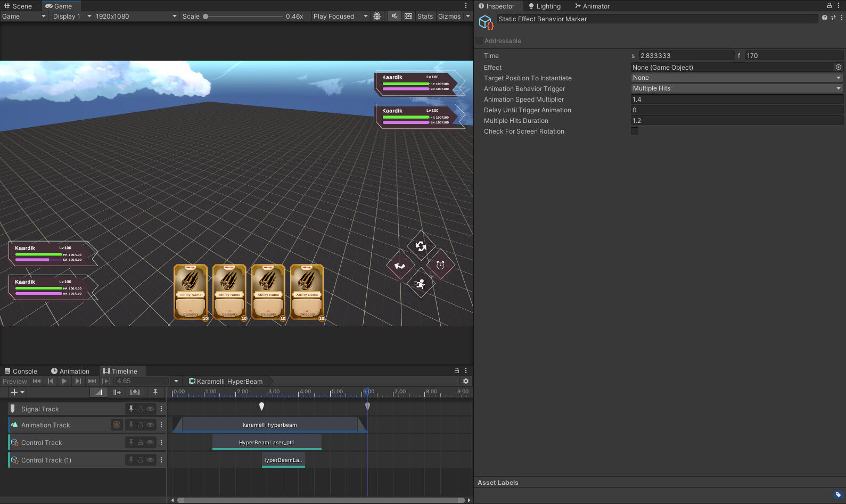Click the Timeline play button

click(x=64, y=381)
